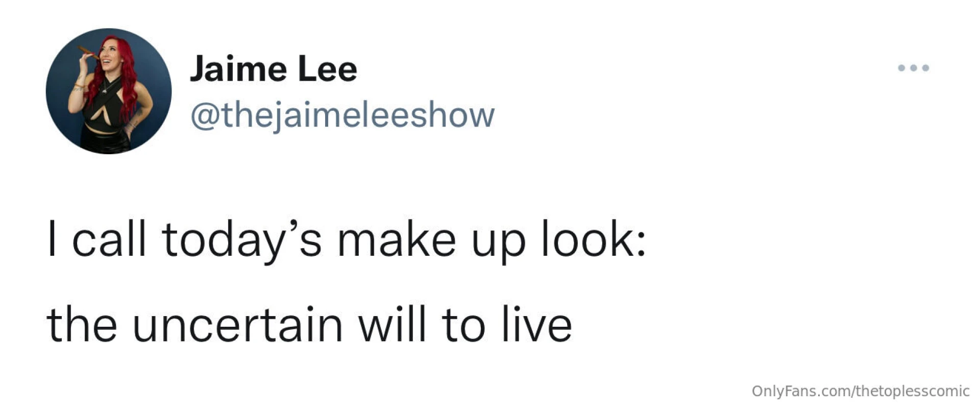Viewport: 980px width, 410px height.
Task: Click the '@' symbol of the handle
Action: coord(205,116)
